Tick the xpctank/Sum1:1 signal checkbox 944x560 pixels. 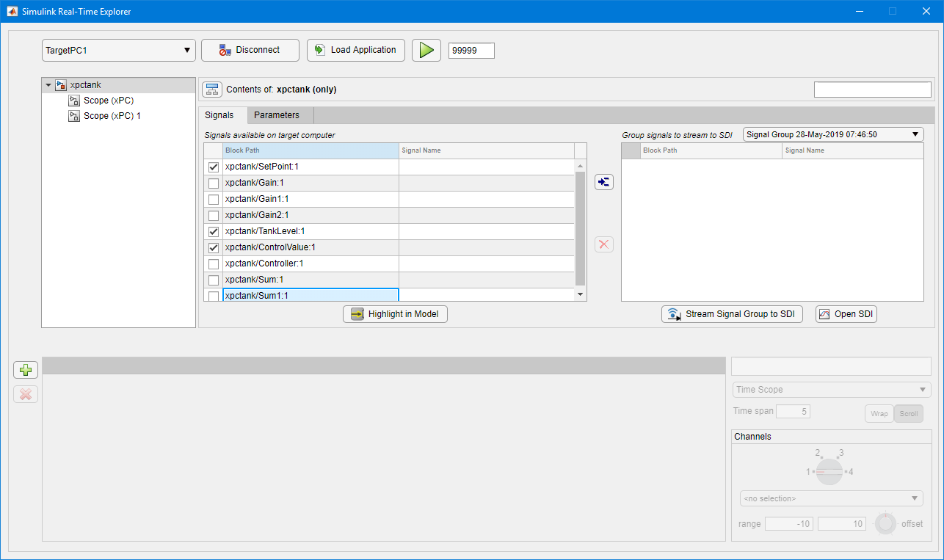coord(214,296)
